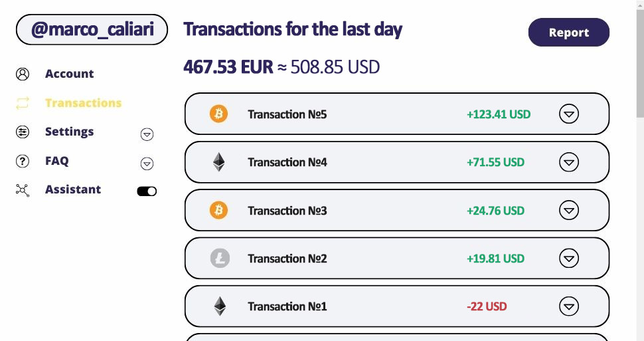Open the Assistant menu item
The width and height of the screenshot is (644, 341).
pyautogui.click(x=73, y=189)
